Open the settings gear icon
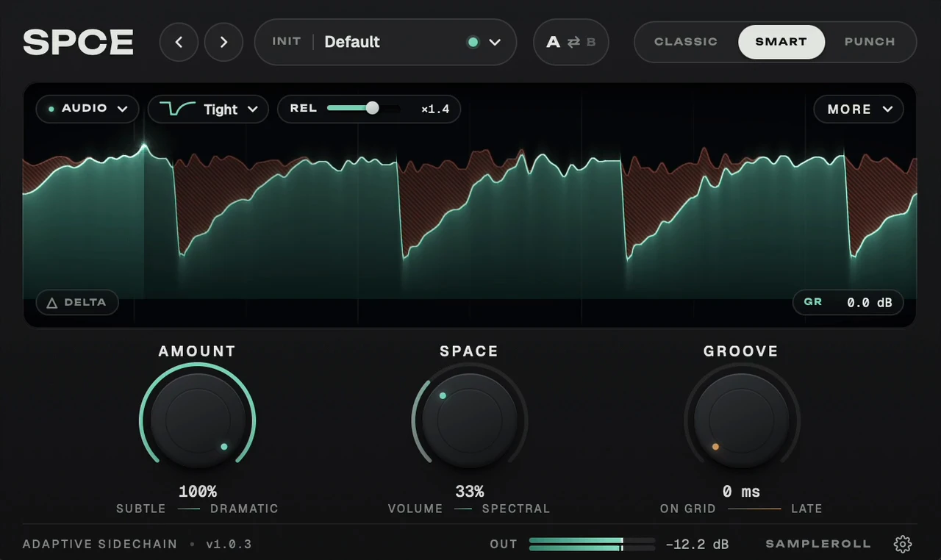Screen dimensions: 941x560 (x=903, y=544)
